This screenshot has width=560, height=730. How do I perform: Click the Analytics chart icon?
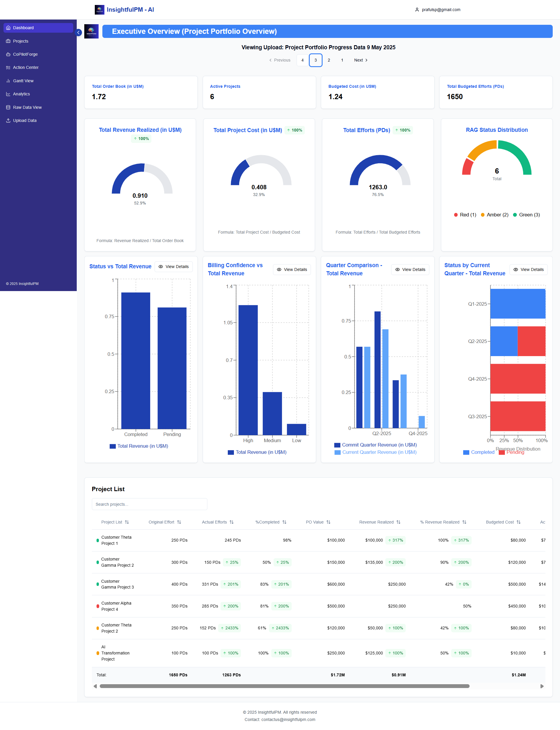click(8, 94)
